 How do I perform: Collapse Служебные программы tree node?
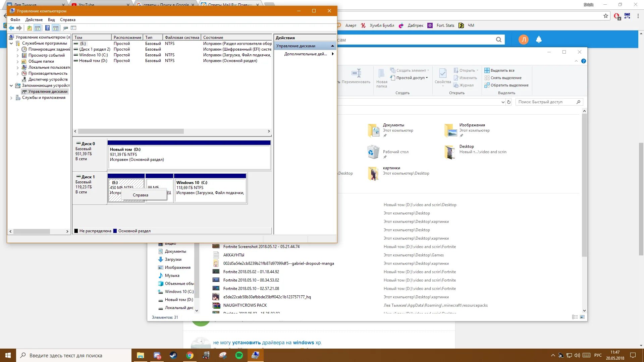click(11, 43)
